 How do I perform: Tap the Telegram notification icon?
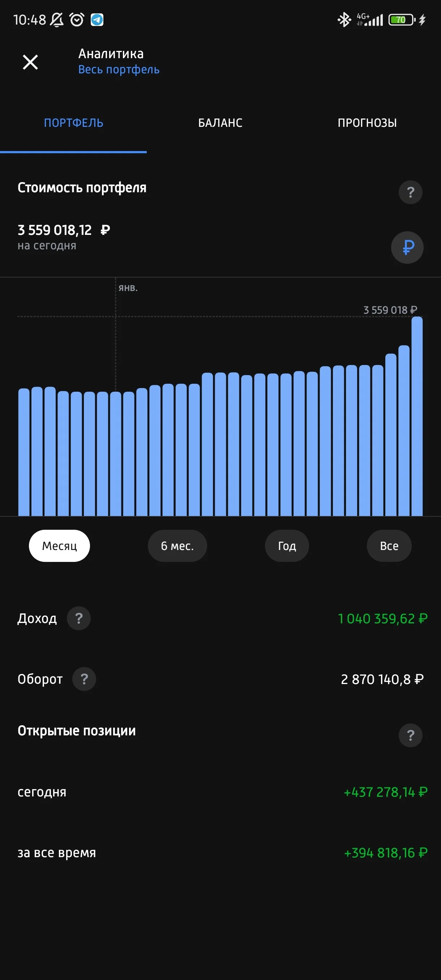click(x=97, y=20)
